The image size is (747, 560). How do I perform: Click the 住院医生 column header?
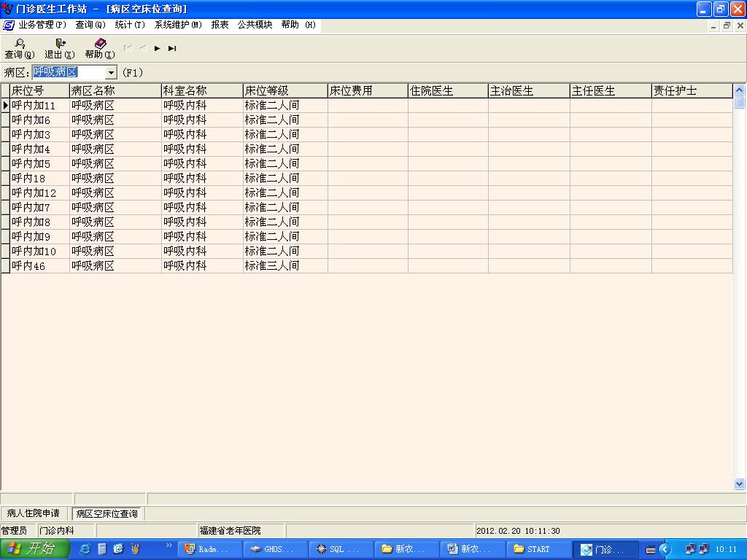click(449, 90)
